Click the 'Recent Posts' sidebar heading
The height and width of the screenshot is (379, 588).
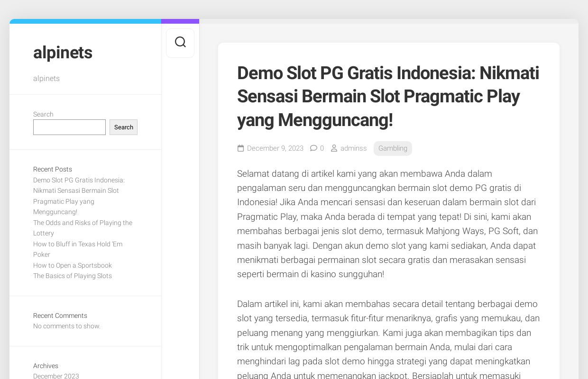[x=53, y=169]
